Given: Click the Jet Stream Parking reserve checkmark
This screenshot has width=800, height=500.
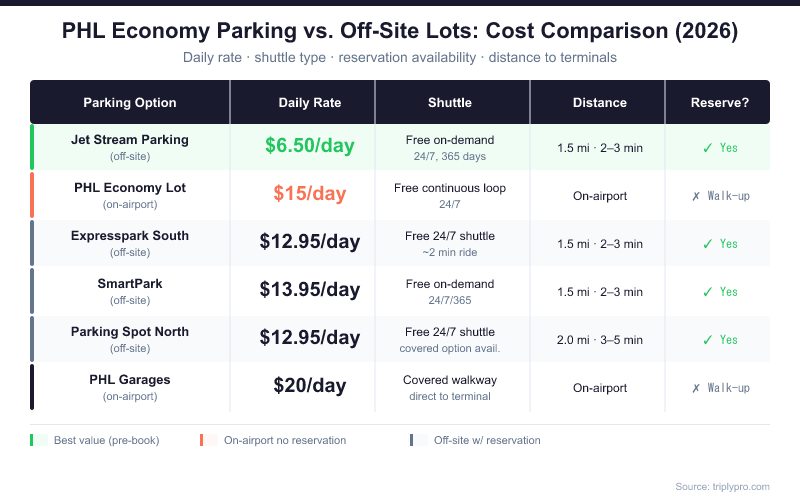Looking at the screenshot, I should tap(707, 148).
